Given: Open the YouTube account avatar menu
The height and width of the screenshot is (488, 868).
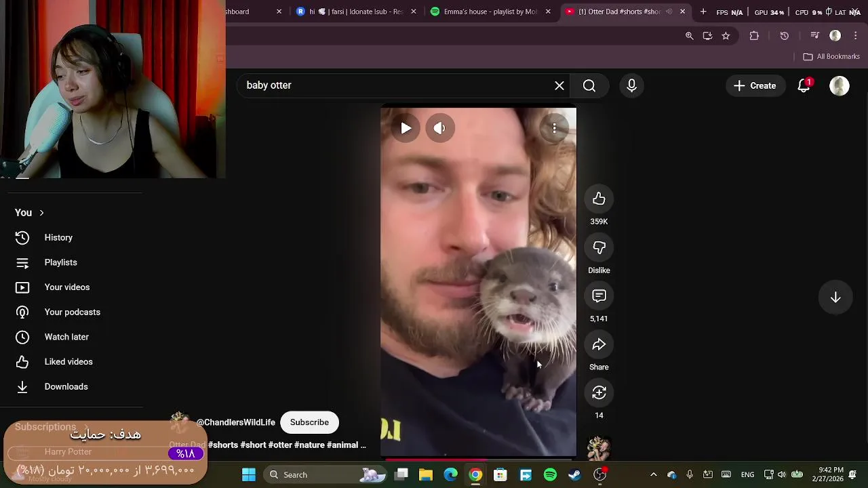Looking at the screenshot, I should point(840,85).
